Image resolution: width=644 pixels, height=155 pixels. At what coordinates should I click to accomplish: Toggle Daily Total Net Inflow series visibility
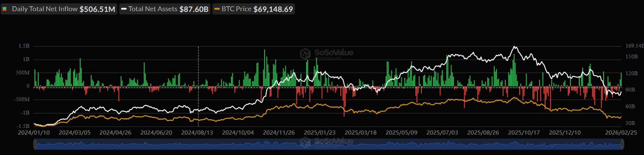45,9
